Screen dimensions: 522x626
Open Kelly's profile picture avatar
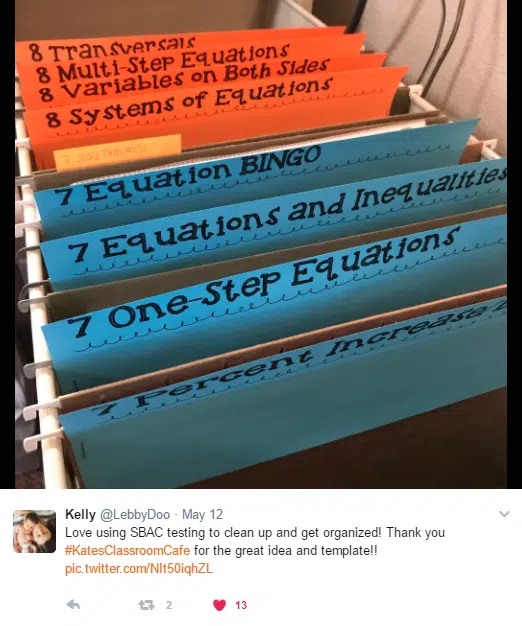point(34,531)
